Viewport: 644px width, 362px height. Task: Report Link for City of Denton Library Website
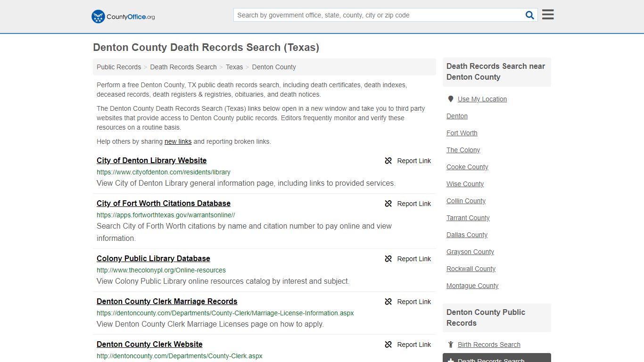(x=408, y=161)
